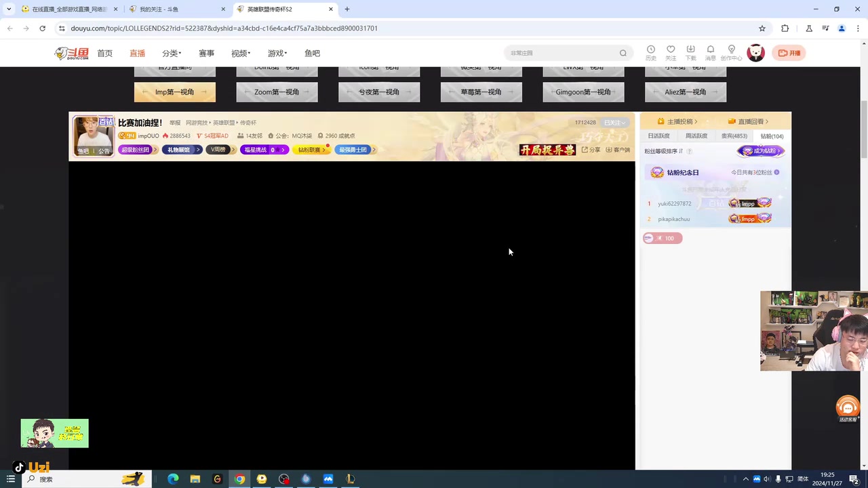
Task: Click the 分享 share icon
Action: [591, 150]
